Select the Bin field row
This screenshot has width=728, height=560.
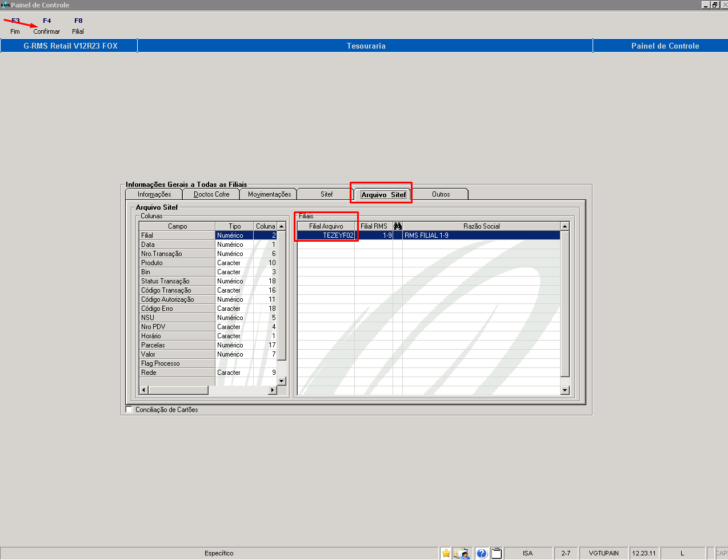177,272
